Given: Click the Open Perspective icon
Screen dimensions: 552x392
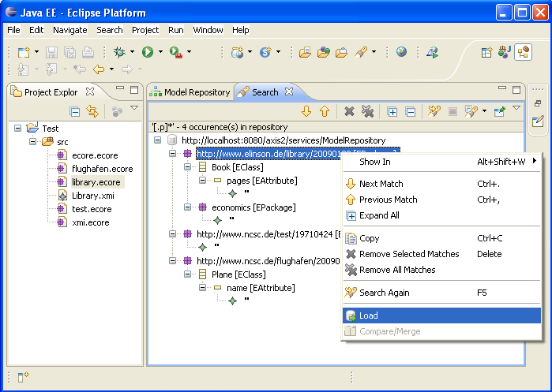Looking at the screenshot, I should (486, 52).
